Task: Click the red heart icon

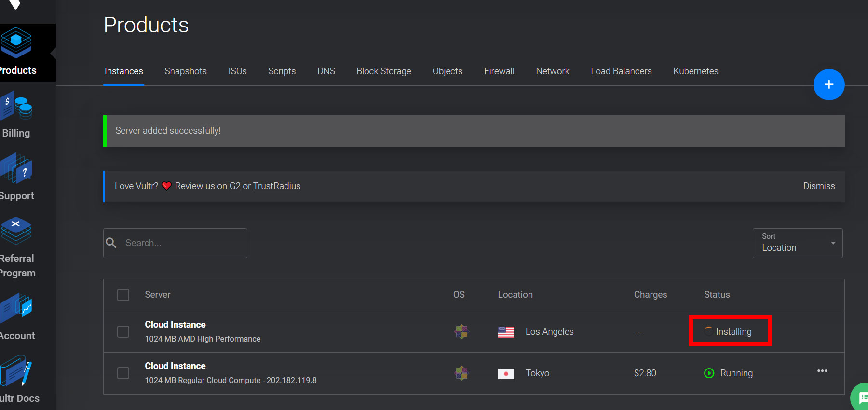Action: click(x=166, y=186)
